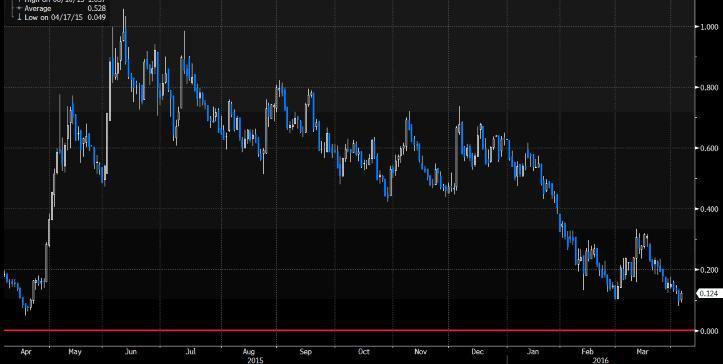Viewport: 723px width, 364px height.
Task: Click the 0.600 y-axis label
Action: (x=708, y=148)
